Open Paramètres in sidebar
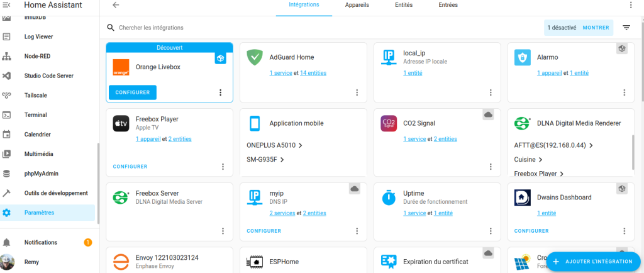This screenshot has height=273, width=644. 48,213
